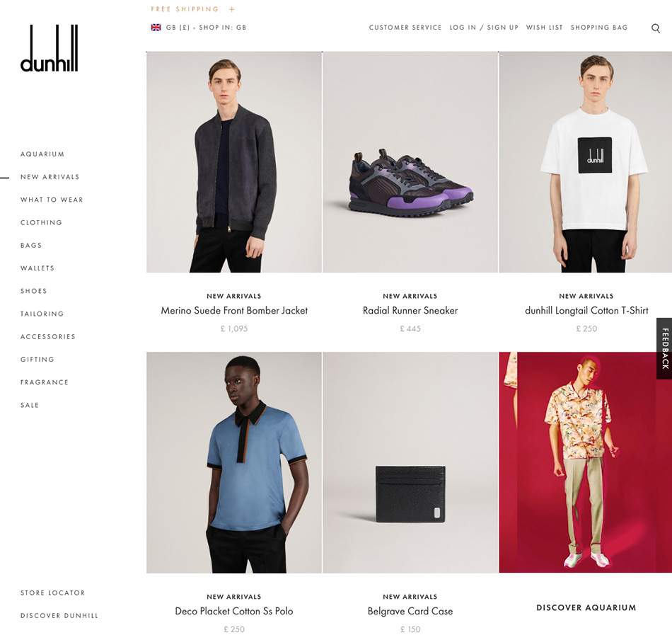This screenshot has width=672, height=635.
Task: Open the search magnifier icon
Action: [x=655, y=28]
